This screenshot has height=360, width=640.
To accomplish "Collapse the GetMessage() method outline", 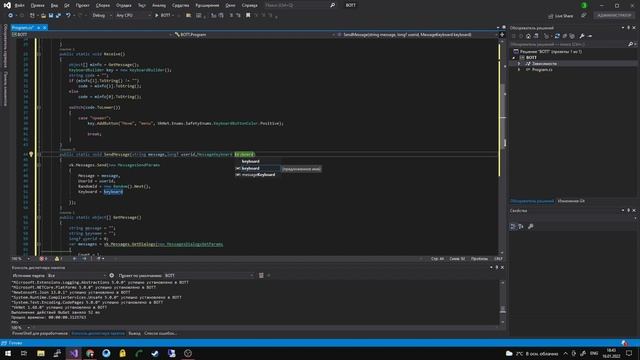I will point(39,218).
